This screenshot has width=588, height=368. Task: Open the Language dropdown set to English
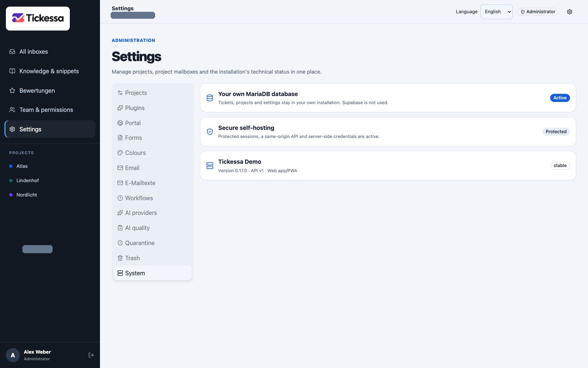pyautogui.click(x=496, y=12)
